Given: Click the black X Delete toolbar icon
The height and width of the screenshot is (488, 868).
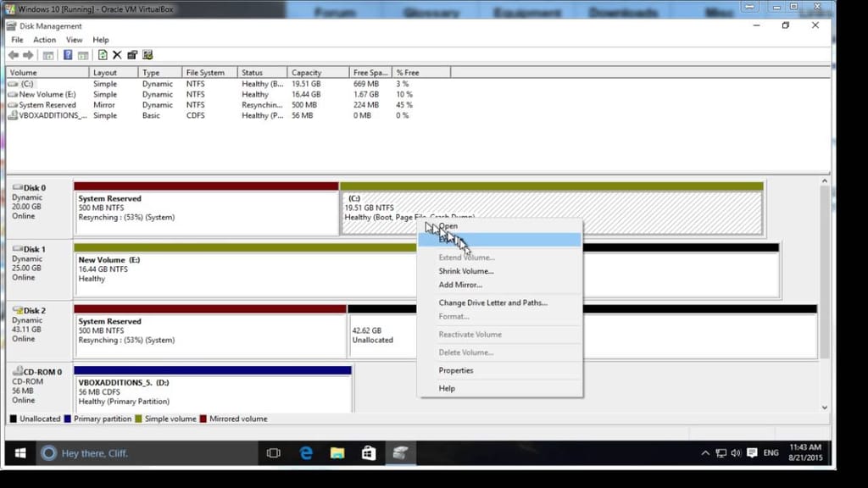Looking at the screenshot, I should point(117,55).
